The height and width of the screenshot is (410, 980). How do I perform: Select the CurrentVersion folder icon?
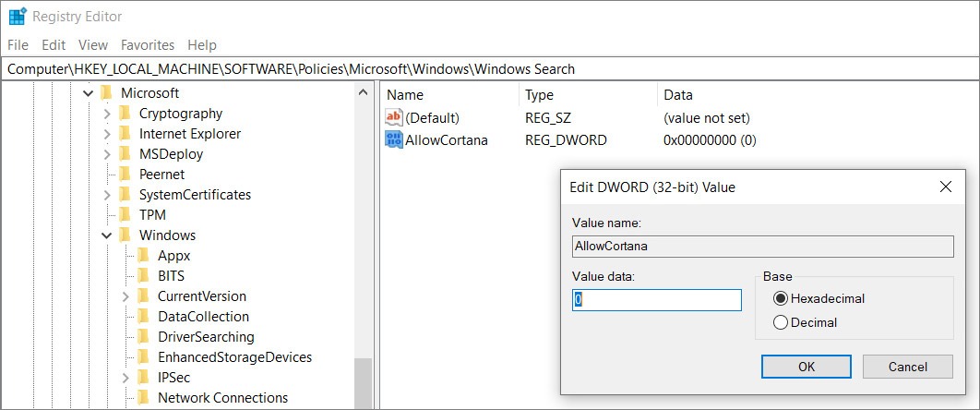(143, 295)
